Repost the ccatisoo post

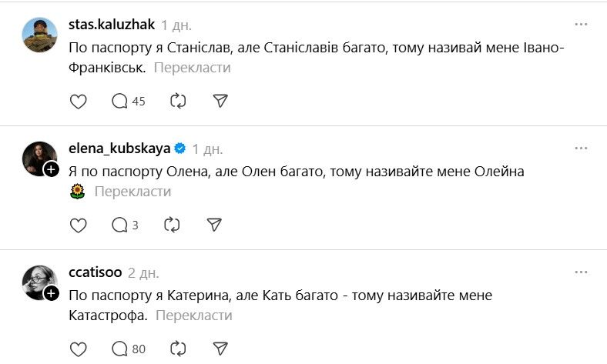pos(178,349)
